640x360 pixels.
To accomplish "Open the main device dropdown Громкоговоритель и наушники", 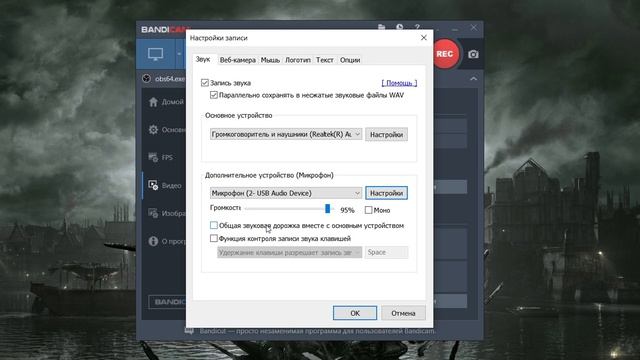I will (286, 134).
